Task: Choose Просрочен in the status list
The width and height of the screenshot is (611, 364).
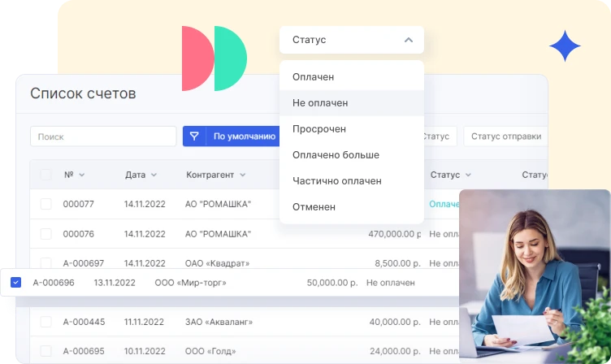Action: [x=319, y=129]
